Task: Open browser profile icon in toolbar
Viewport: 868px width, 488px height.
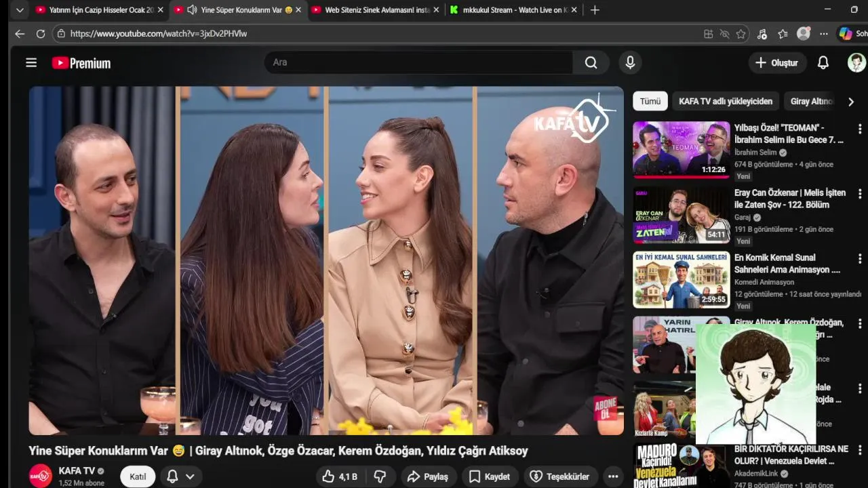Action: [804, 34]
